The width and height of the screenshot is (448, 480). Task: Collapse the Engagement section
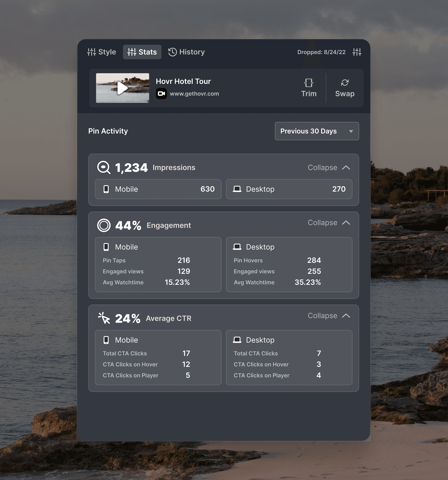(x=329, y=223)
